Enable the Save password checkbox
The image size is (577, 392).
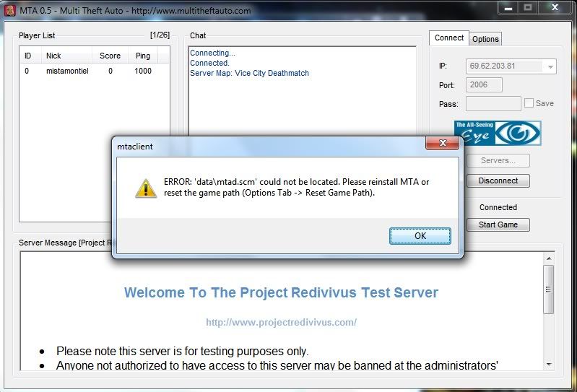529,103
